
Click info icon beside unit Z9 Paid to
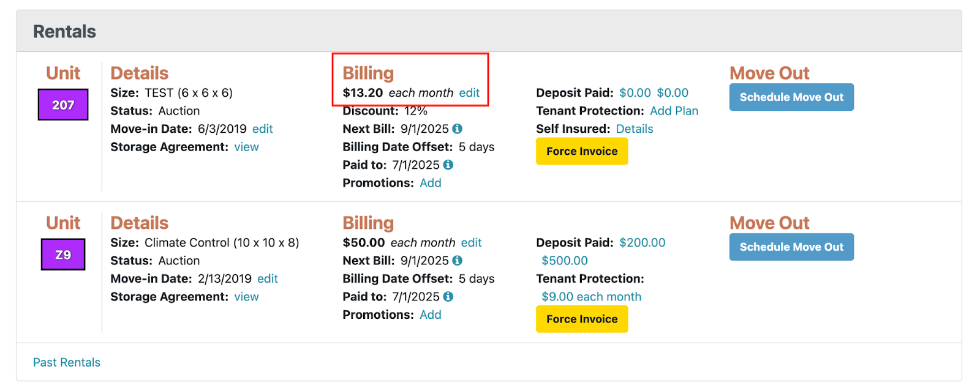tap(448, 296)
